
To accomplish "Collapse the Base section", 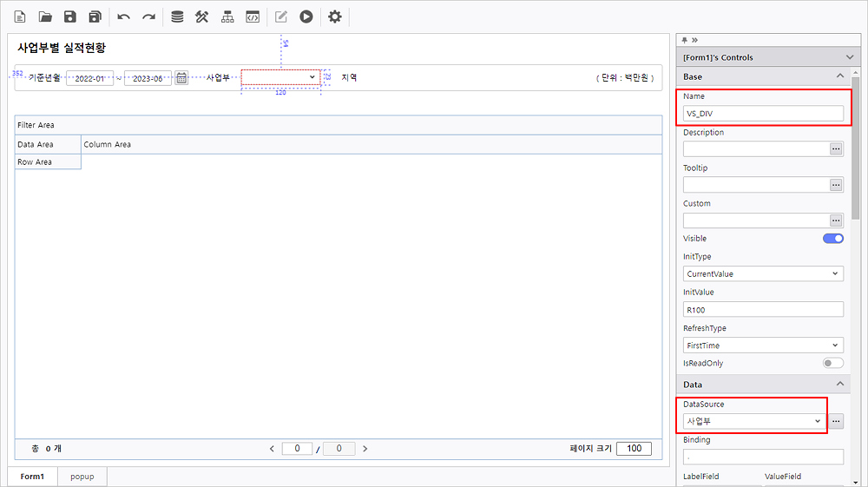I will point(839,77).
